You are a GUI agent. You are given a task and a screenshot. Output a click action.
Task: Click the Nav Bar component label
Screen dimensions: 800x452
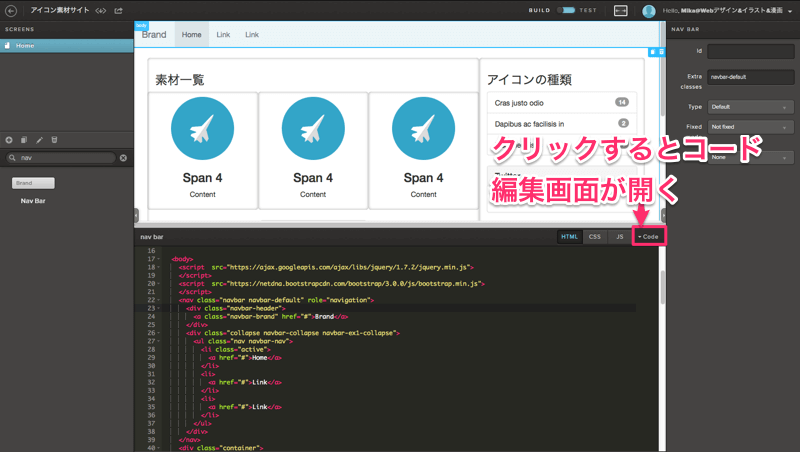(x=33, y=201)
